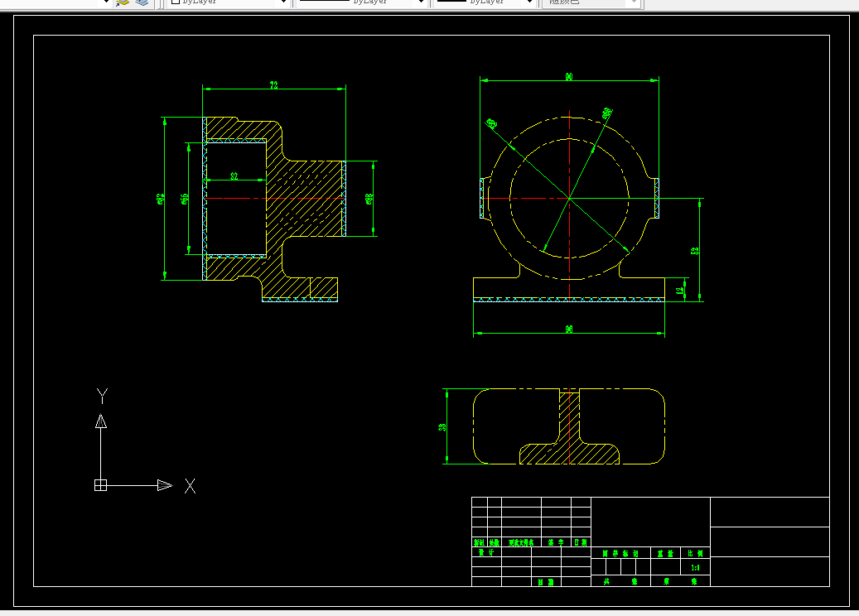Screen dimensions: 859x616
Task: Select the ø82 vertical diameter dimension text
Action: pyautogui.click(x=161, y=199)
